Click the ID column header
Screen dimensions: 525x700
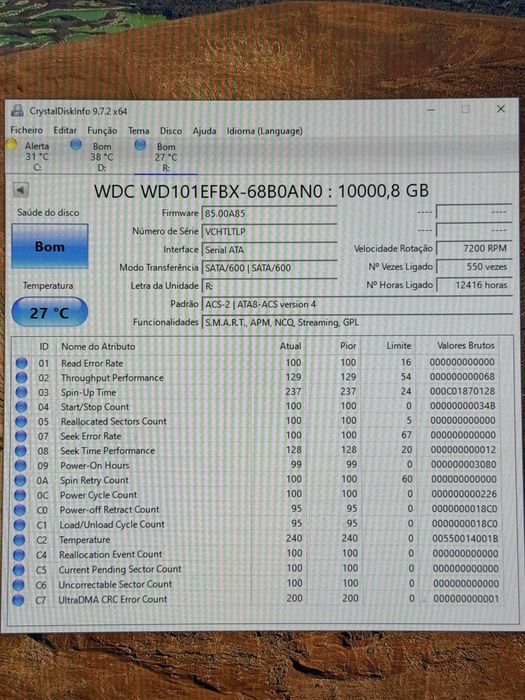[44, 346]
